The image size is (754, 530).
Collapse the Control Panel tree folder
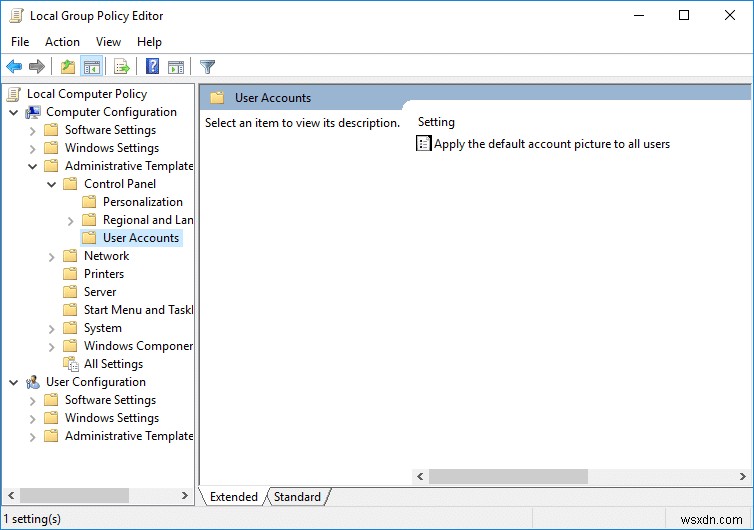point(51,184)
